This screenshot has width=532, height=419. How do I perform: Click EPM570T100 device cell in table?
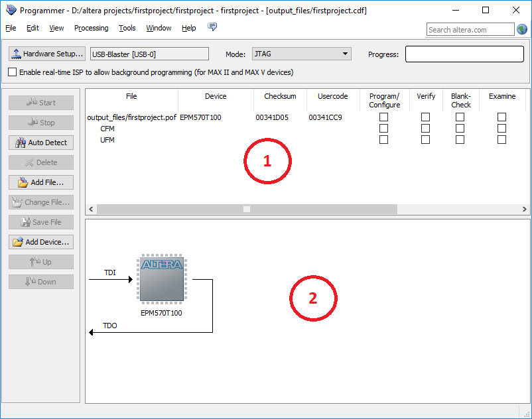pos(200,117)
